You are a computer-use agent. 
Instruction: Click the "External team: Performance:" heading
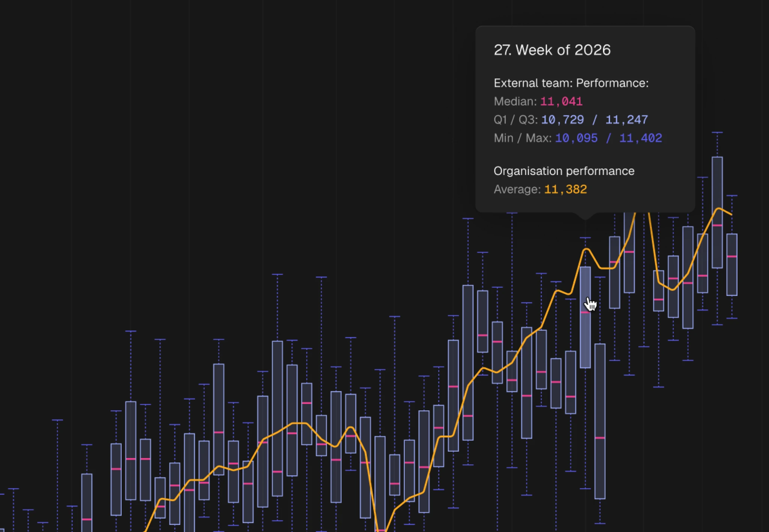click(571, 83)
